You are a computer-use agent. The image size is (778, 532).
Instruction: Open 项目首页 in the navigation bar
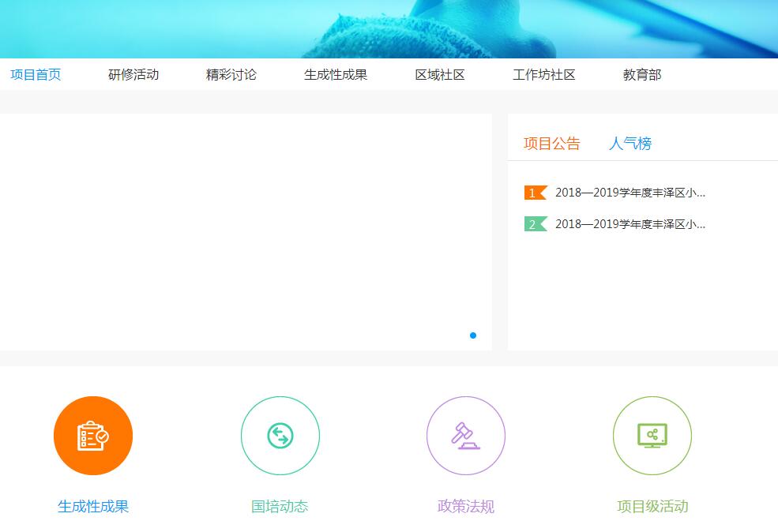click(36, 75)
